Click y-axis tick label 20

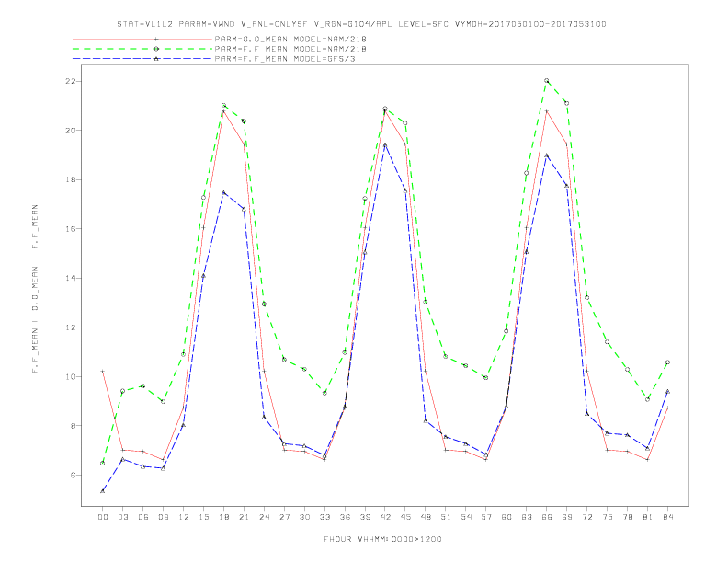(x=70, y=131)
